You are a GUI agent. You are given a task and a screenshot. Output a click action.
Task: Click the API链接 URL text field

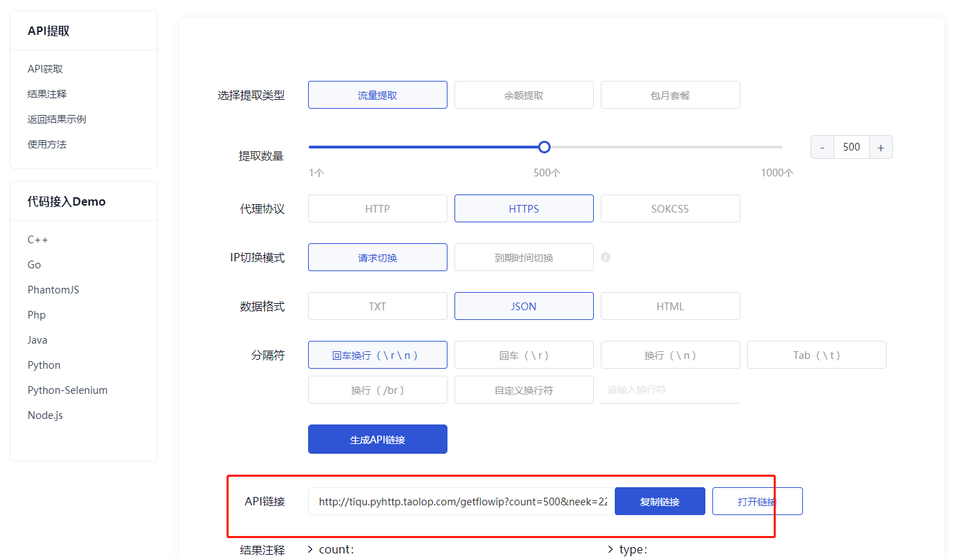pyautogui.click(x=461, y=501)
